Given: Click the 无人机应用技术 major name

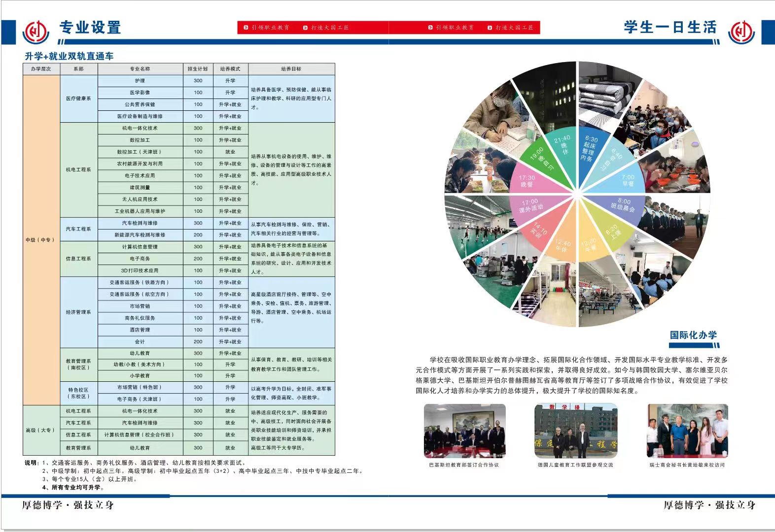Looking at the screenshot, I should coord(140,199).
